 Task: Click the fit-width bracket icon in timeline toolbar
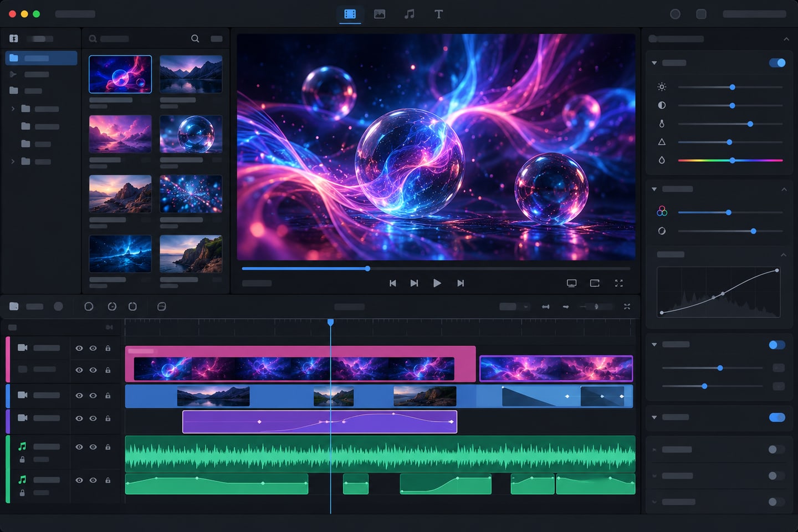click(x=546, y=306)
